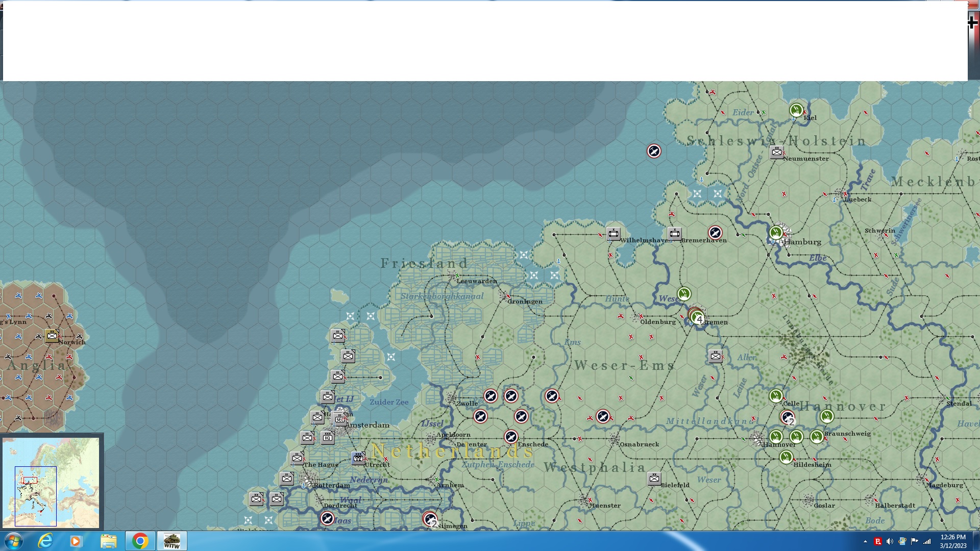Screen dimensions: 980x551
Task: Open Google Chrome from the taskbar
Action: tap(140, 541)
